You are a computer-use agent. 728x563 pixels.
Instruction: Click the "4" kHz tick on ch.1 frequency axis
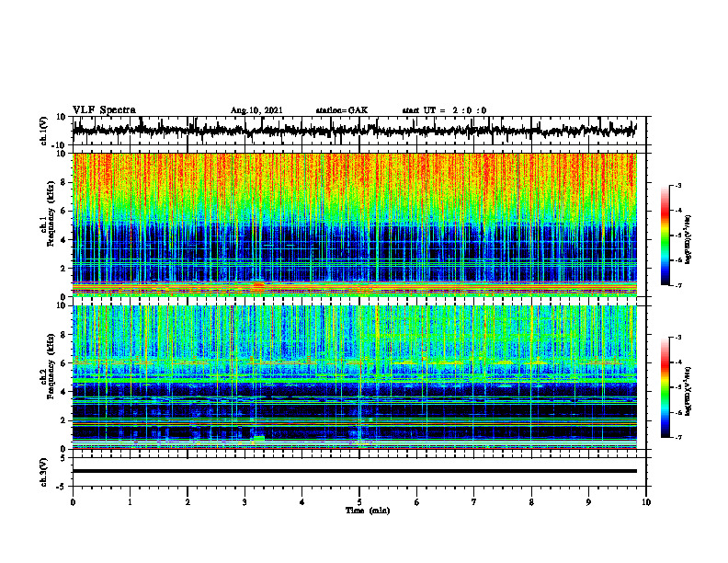coord(64,240)
